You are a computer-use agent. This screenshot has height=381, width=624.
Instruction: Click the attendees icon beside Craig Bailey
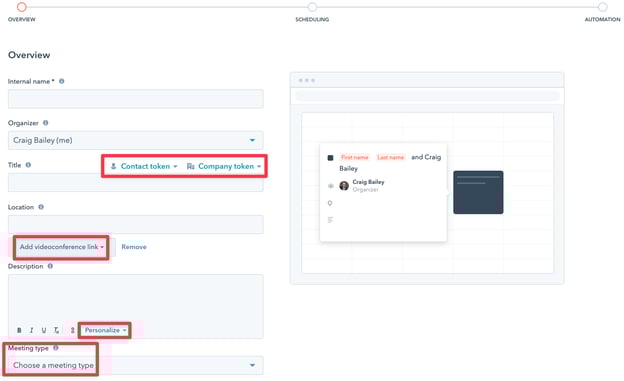(x=330, y=186)
